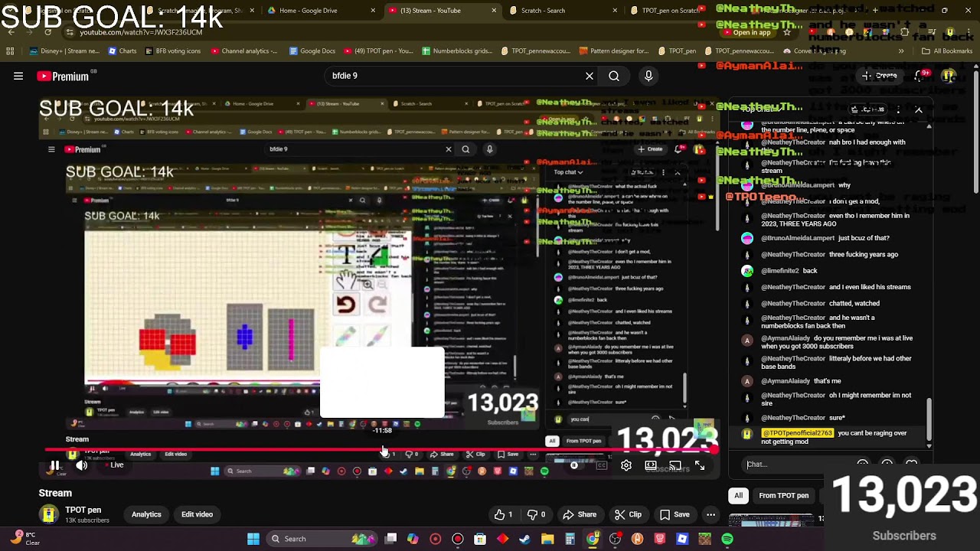
Task: Open the Pattern designer bookmark
Action: pyautogui.click(x=614, y=51)
